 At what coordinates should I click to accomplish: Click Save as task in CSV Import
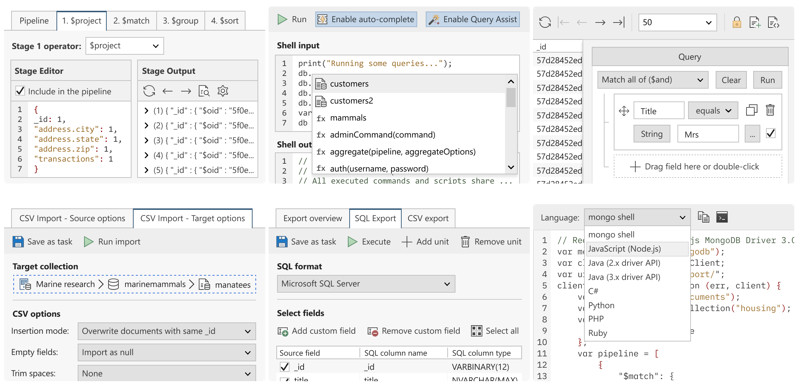[42, 241]
